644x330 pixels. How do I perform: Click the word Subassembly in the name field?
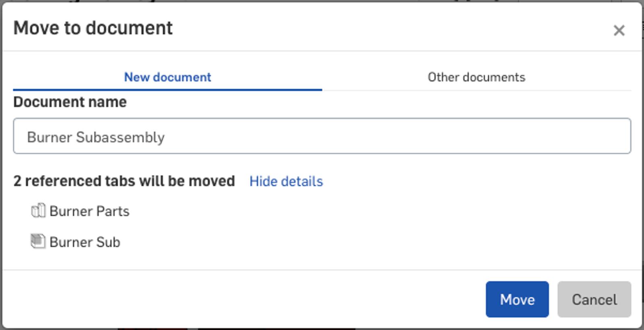[120, 137]
